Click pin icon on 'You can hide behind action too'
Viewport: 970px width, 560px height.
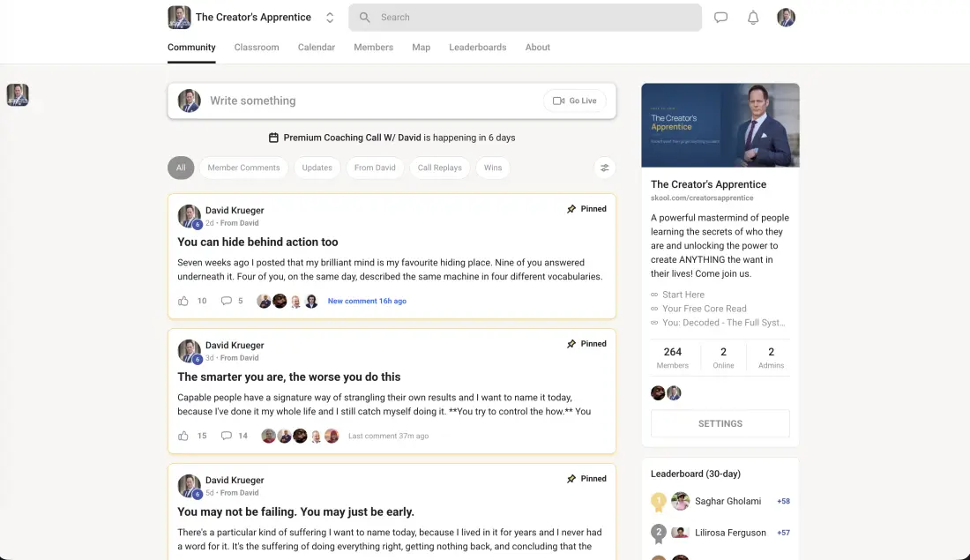click(x=571, y=209)
